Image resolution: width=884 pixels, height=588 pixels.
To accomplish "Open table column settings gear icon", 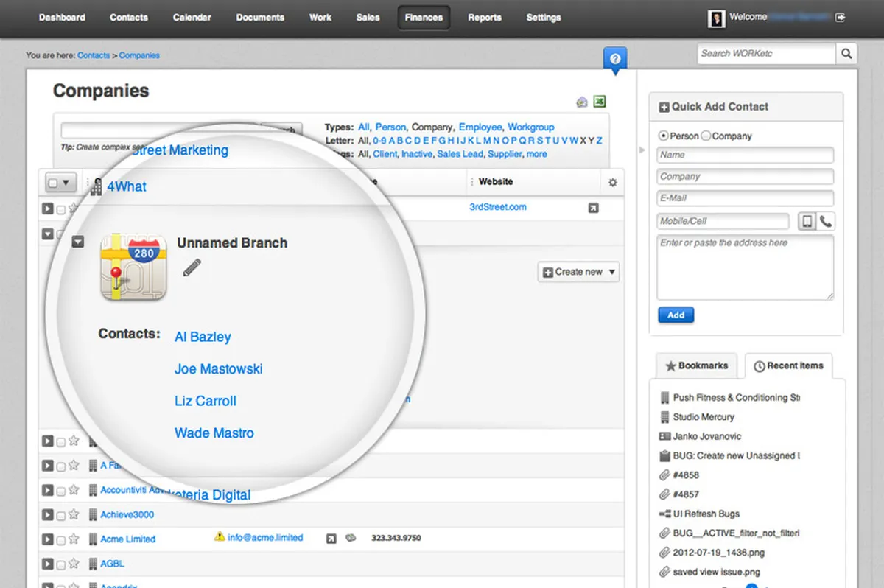I will click(x=612, y=183).
